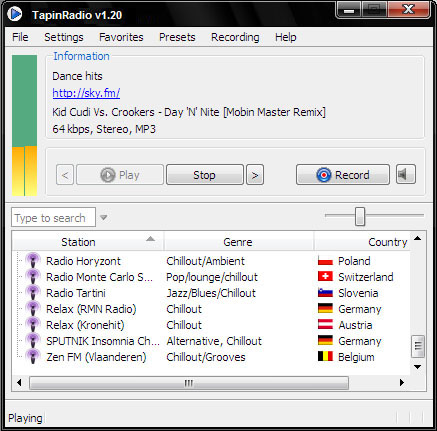Click antenna icon beside Zen FM (Vlaanderen)

33,357
